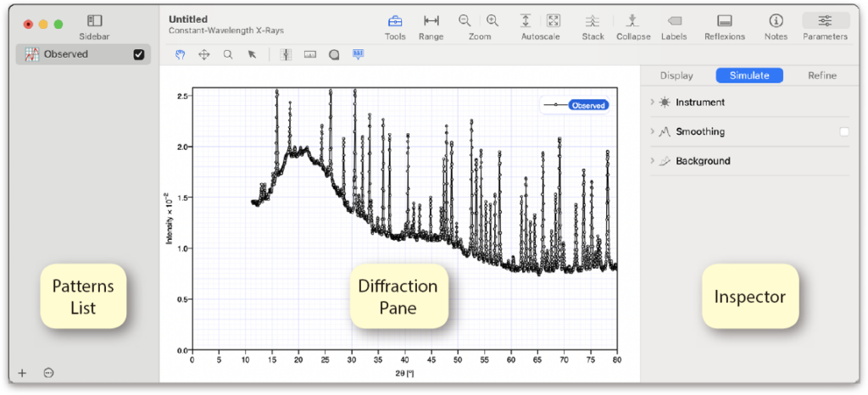Expand the Smoothing section chevron
This screenshot has width=868, height=395.
coord(652,131)
